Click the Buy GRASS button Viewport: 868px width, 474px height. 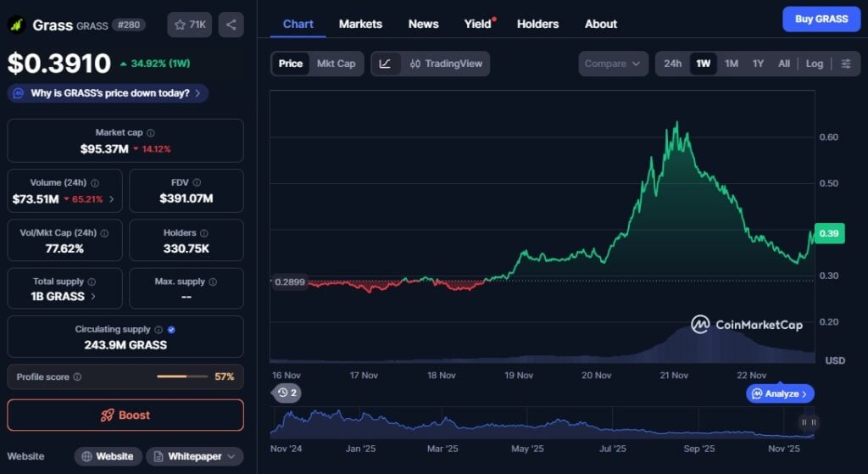click(x=821, y=19)
